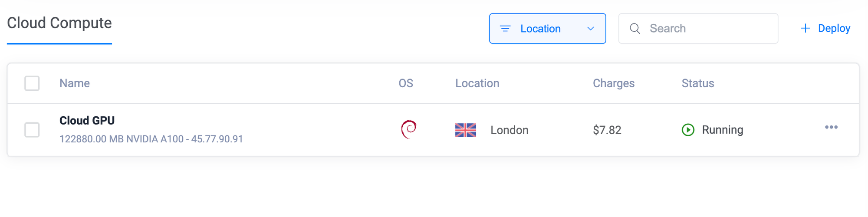Screen dimensions: 868x217
Task: Click the filter lines icon in Location
Action: 505,29
